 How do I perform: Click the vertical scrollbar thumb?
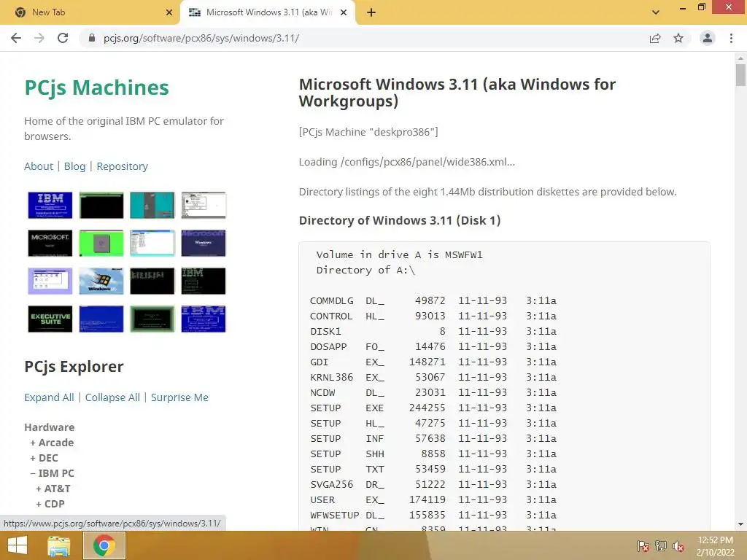tap(740, 75)
